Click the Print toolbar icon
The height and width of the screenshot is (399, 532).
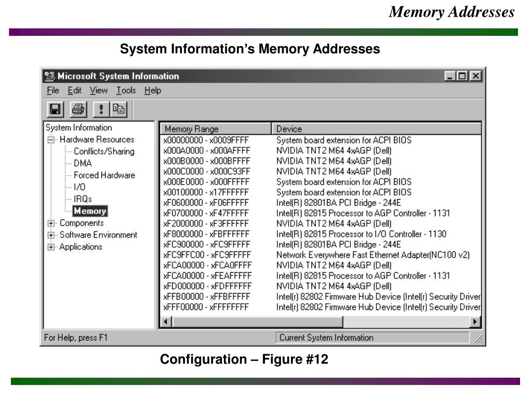coord(78,109)
